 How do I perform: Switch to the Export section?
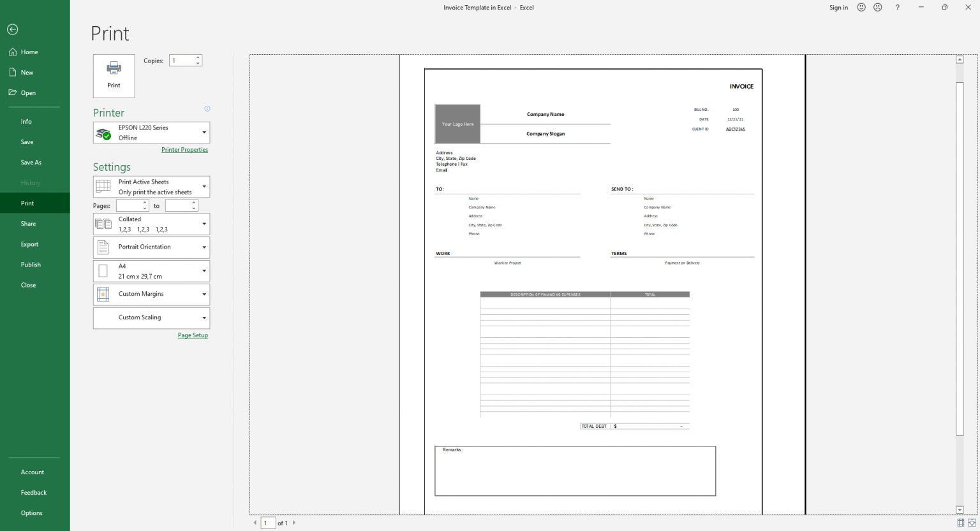pyautogui.click(x=29, y=244)
